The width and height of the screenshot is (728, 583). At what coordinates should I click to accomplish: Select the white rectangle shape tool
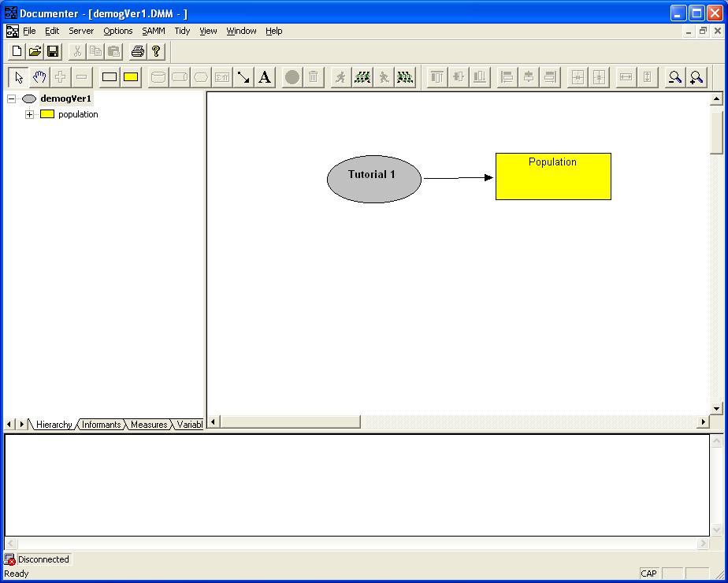(x=110, y=77)
